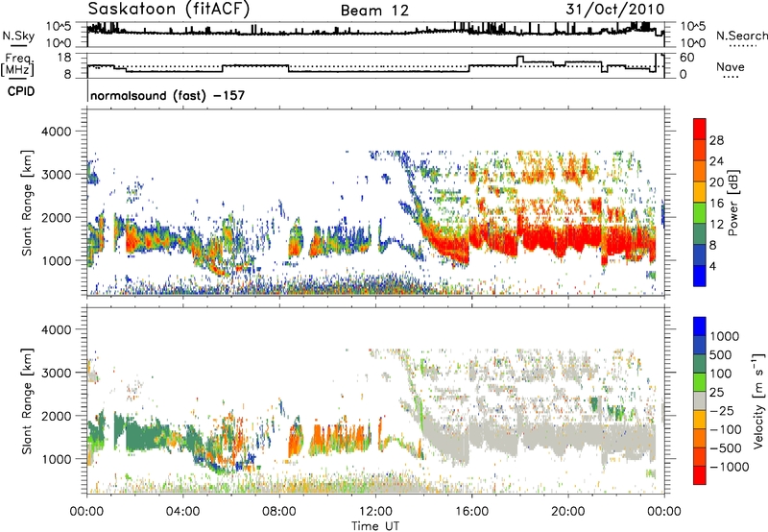Click the green segment of the Velocity colorbar
The width and height of the screenshot is (768, 532).
pos(700,382)
